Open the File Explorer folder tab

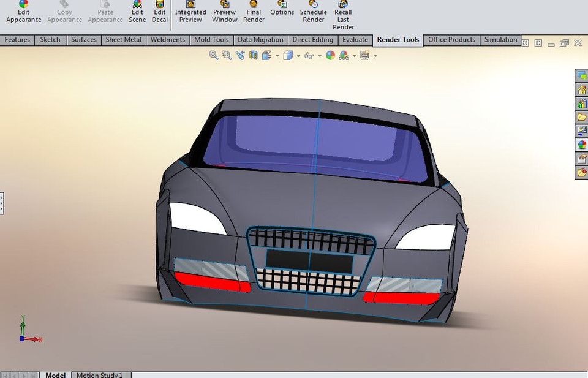(x=582, y=118)
